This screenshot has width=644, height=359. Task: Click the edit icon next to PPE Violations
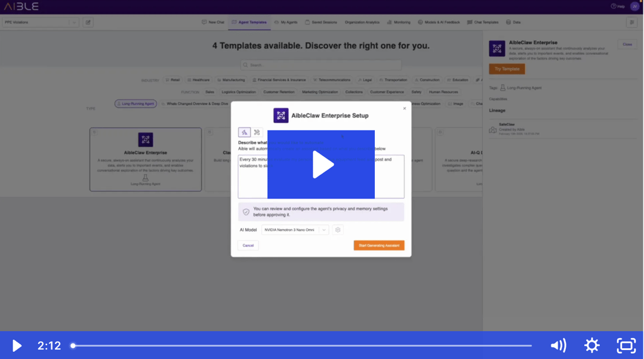88,22
